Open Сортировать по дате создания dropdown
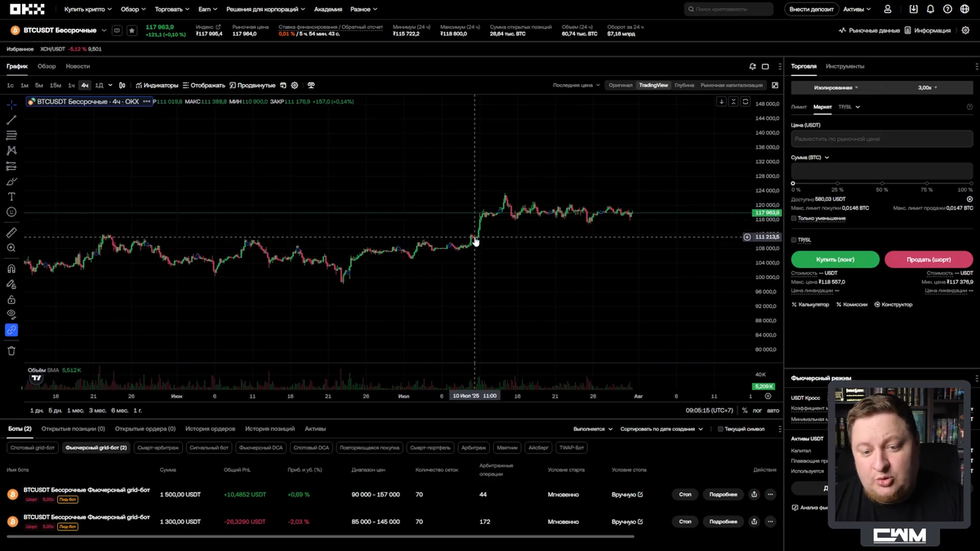The width and height of the screenshot is (980, 551). (661, 429)
